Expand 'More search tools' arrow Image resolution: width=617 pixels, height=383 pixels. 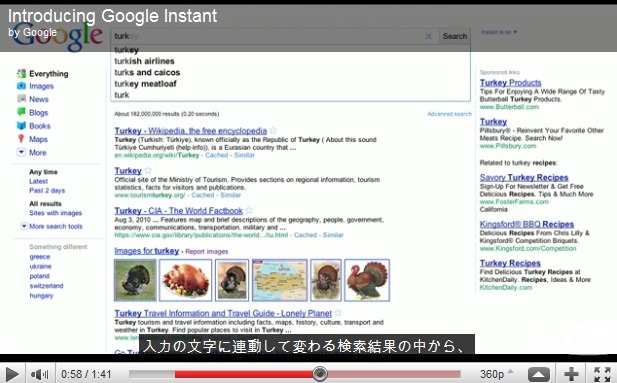click(24, 226)
